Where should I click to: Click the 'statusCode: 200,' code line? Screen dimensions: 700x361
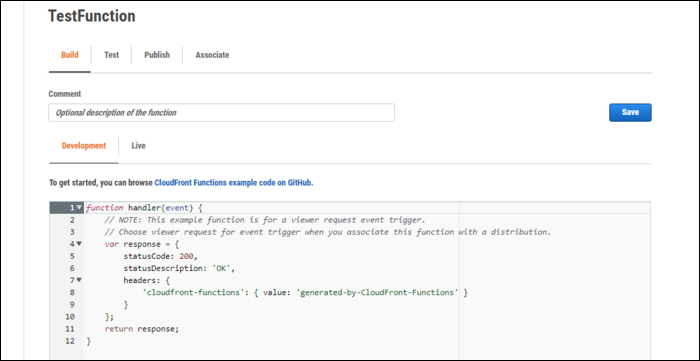click(160, 256)
